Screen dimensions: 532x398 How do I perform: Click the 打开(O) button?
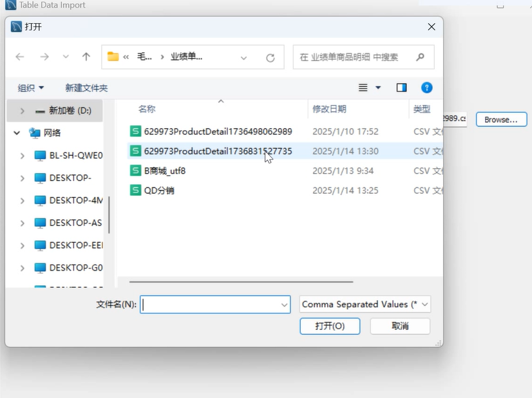click(330, 326)
